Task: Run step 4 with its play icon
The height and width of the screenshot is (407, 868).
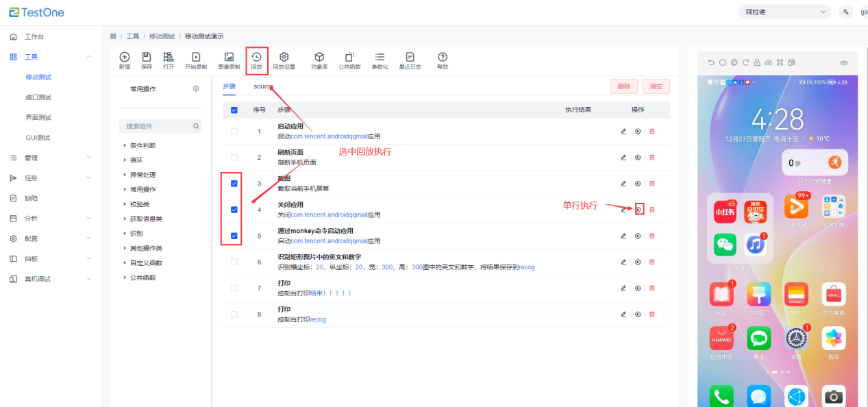Action: pyautogui.click(x=638, y=210)
